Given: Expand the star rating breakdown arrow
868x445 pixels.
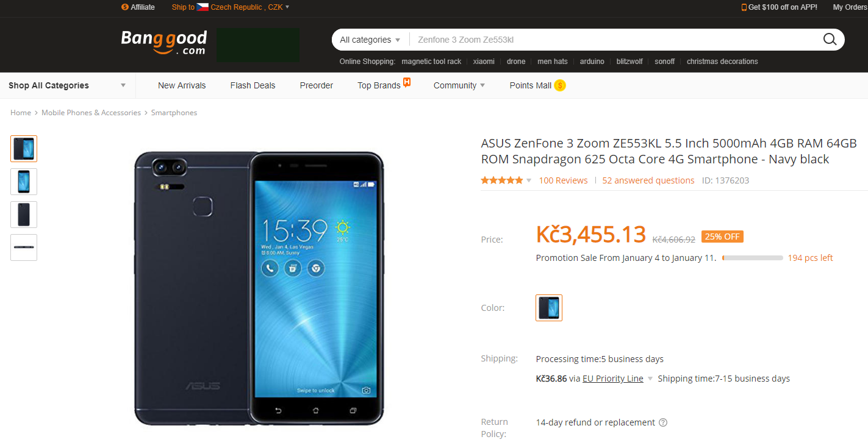Looking at the screenshot, I should (529, 180).
